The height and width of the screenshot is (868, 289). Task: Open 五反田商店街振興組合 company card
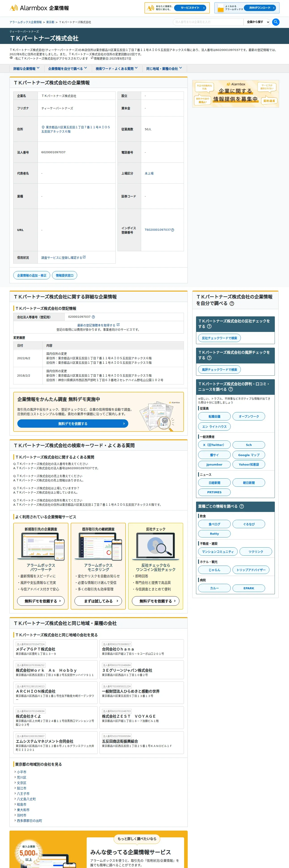(x=142, y=742)
